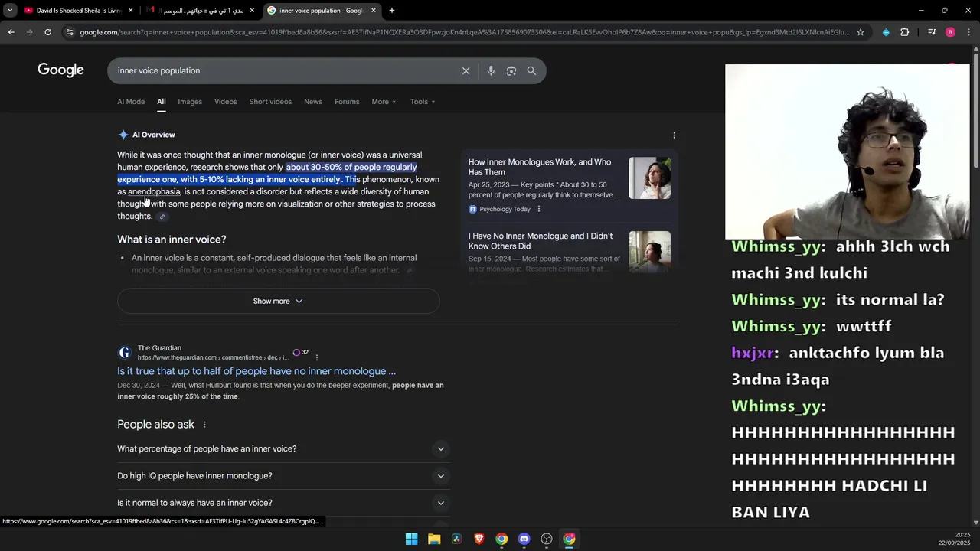This screenshot has width=980, height=551.
Task: Open I Have No Inner Monologue article
Action: (x=541, y=241)
